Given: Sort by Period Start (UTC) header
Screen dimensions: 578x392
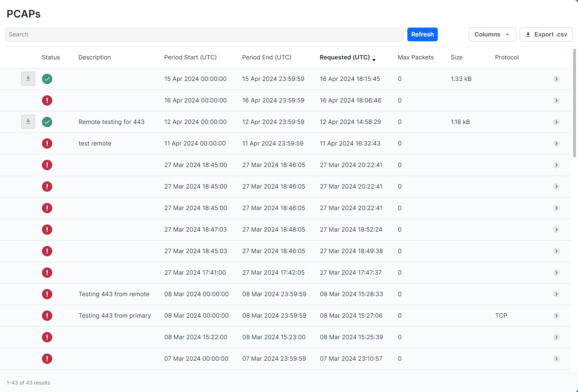Looking at the screenshot, I should coord(190,57).
